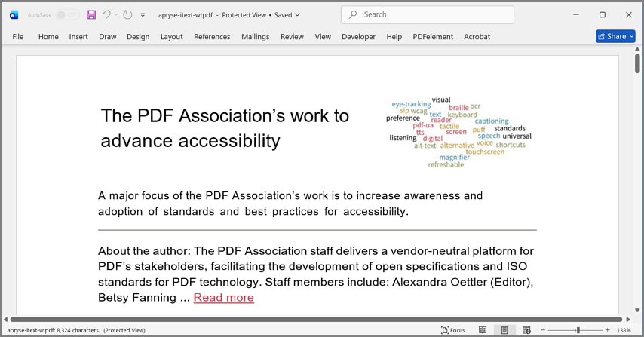The image size is (644, 337).
Task: Click the vertical scrollbar down arrow
Action: pyautogui.click(x=637, y=311)
